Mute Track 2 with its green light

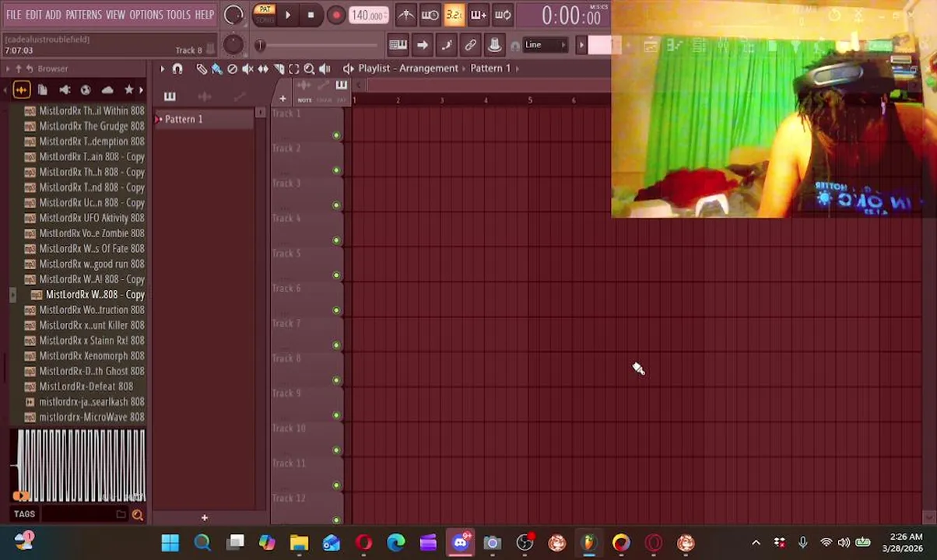(x=336, y=170)
